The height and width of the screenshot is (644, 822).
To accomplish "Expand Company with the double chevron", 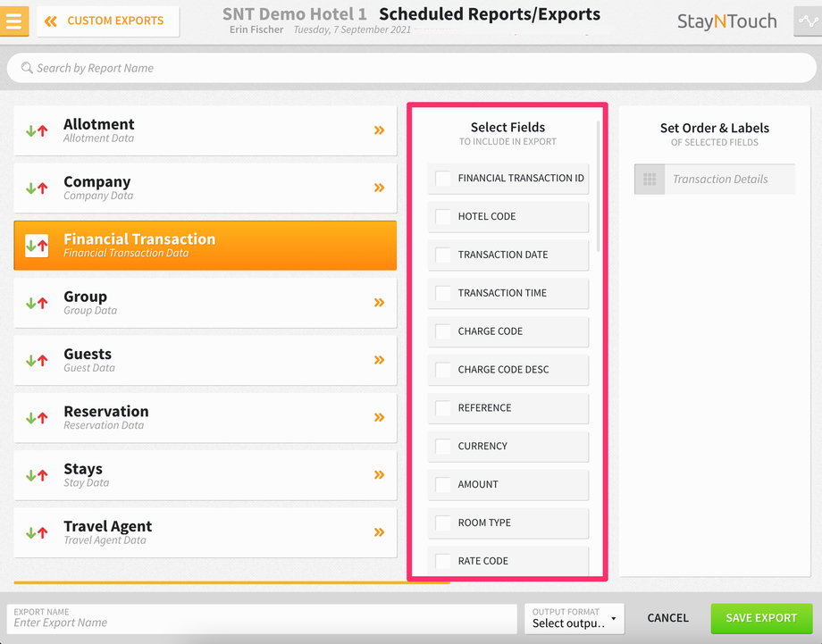I will pos(379,188).
